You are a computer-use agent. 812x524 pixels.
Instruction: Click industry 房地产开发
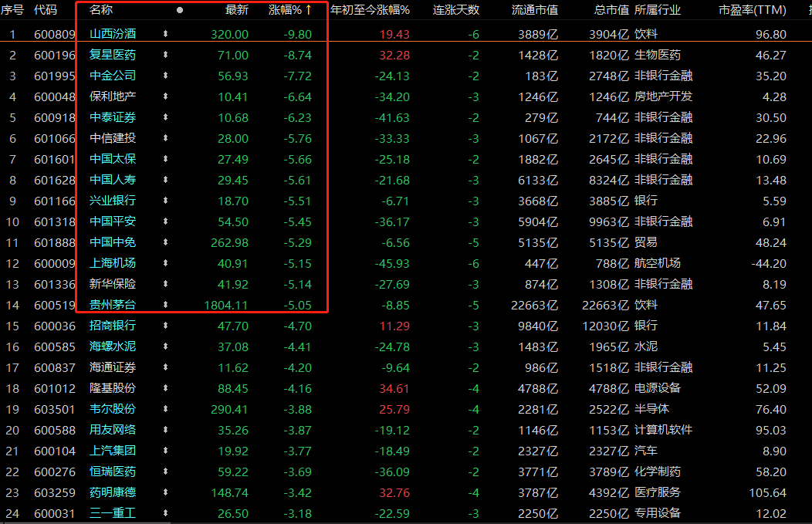click(663, 96)
